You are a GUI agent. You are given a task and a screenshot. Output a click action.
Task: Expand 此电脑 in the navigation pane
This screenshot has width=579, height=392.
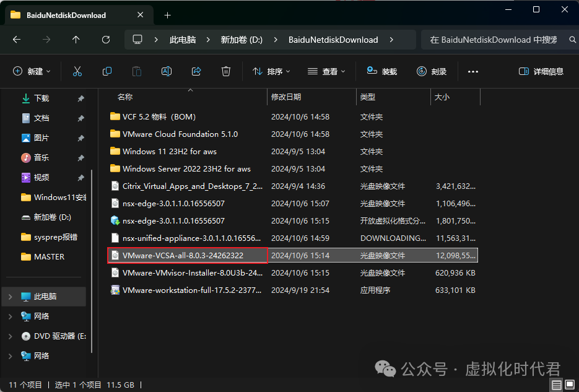(11, 297)
